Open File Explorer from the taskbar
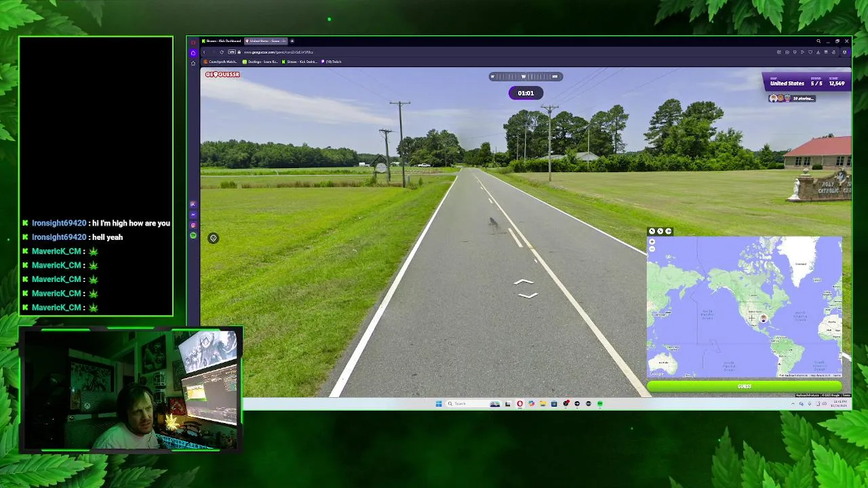Screen dimensions: 868x488 [542, 403]
